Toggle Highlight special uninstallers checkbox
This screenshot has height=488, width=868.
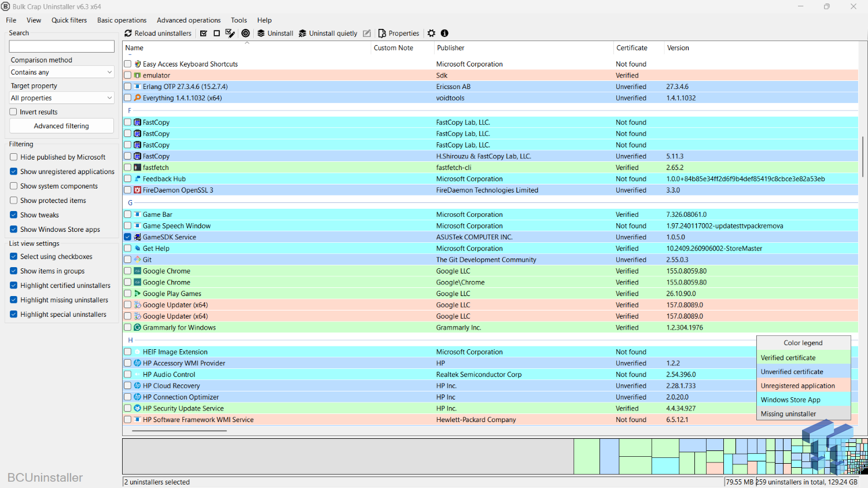click(x=13, y=315)
